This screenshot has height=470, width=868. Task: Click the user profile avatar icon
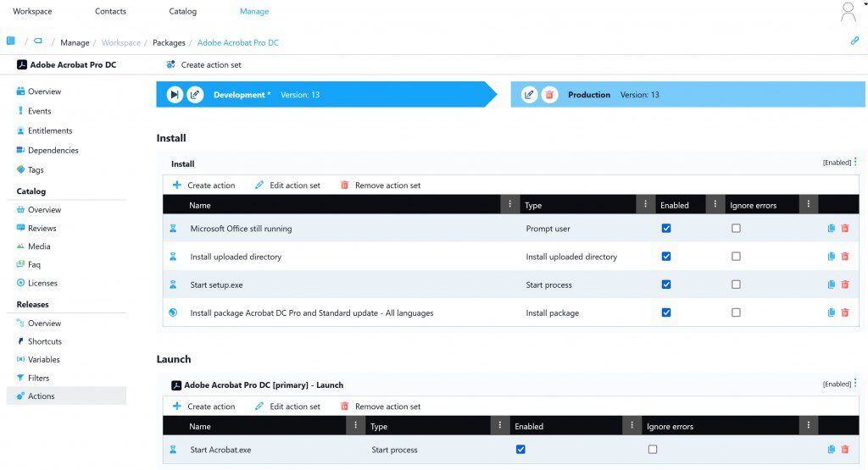coord(848,12)
